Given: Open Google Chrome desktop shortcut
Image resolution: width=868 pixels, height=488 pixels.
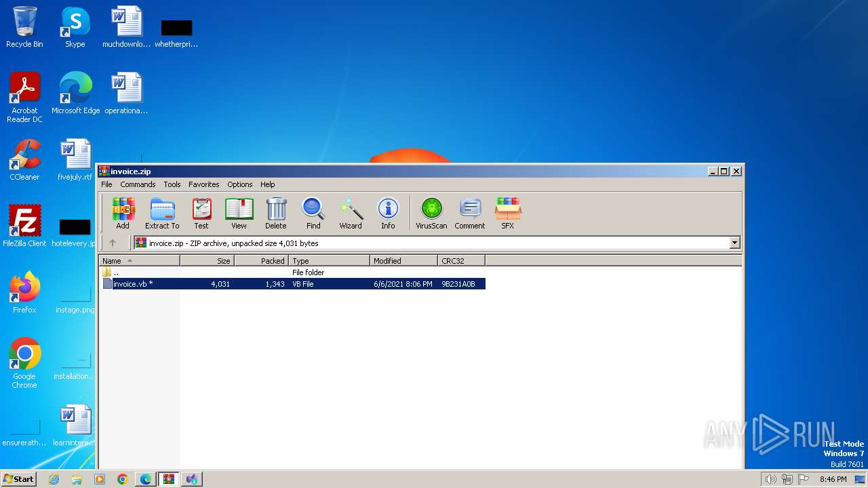Looking at the screenshot, I should pyautogui.click(x=24, y=363).
